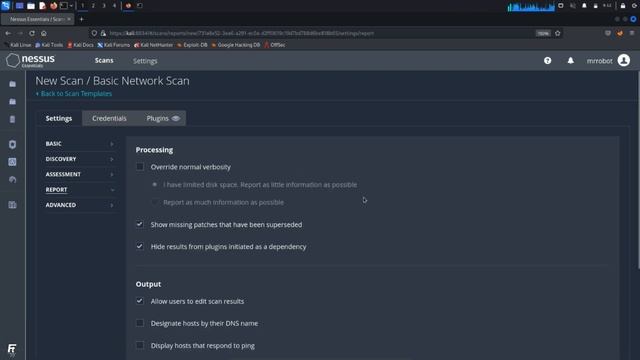Go back to Scan Templates

pyautogui.click(x=74, y=93)
